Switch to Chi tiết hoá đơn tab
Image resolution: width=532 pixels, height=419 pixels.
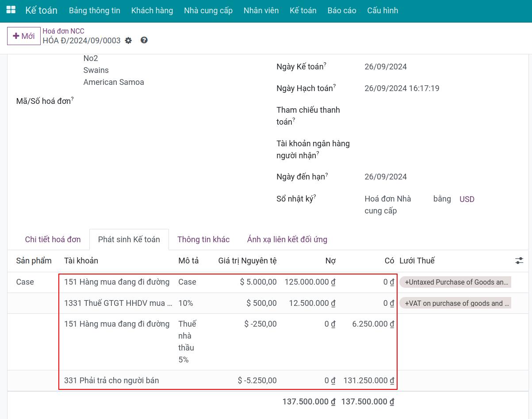[x=53, y=240]
